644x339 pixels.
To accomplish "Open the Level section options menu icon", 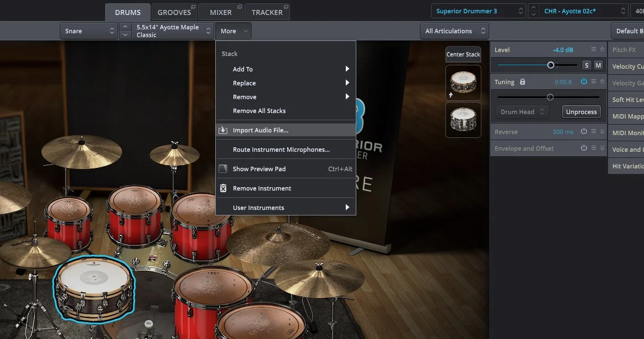I will (x=594, y=49).
